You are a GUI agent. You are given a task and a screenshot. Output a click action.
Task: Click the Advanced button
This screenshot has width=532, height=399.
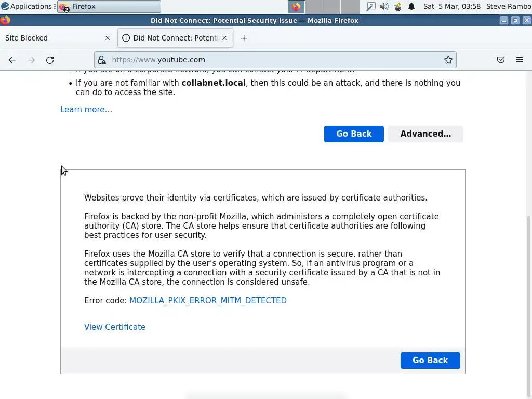tap(425, 134)
